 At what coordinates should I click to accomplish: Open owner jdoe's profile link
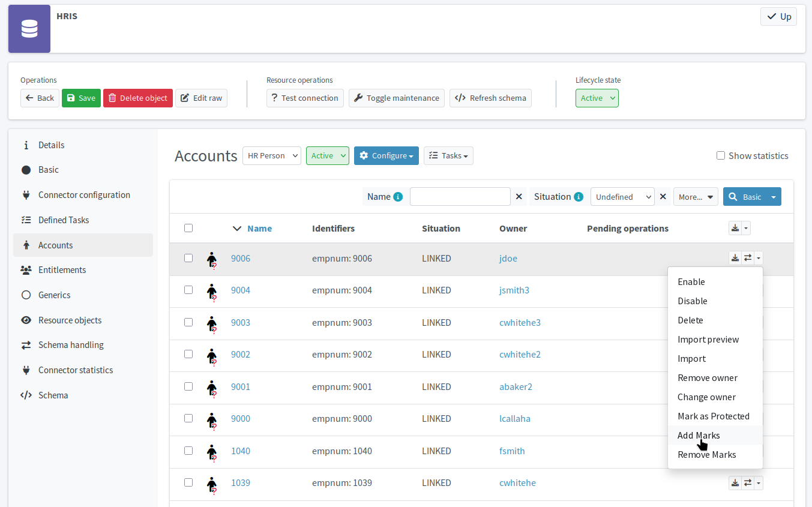[x=508, y=258]
